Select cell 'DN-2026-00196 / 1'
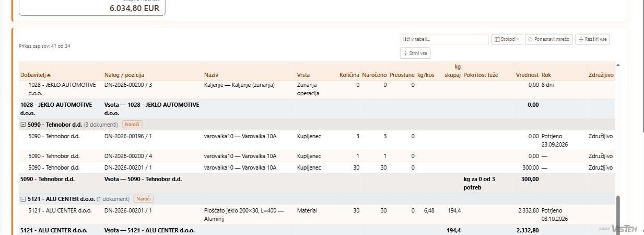 click(x=128, y=136)
